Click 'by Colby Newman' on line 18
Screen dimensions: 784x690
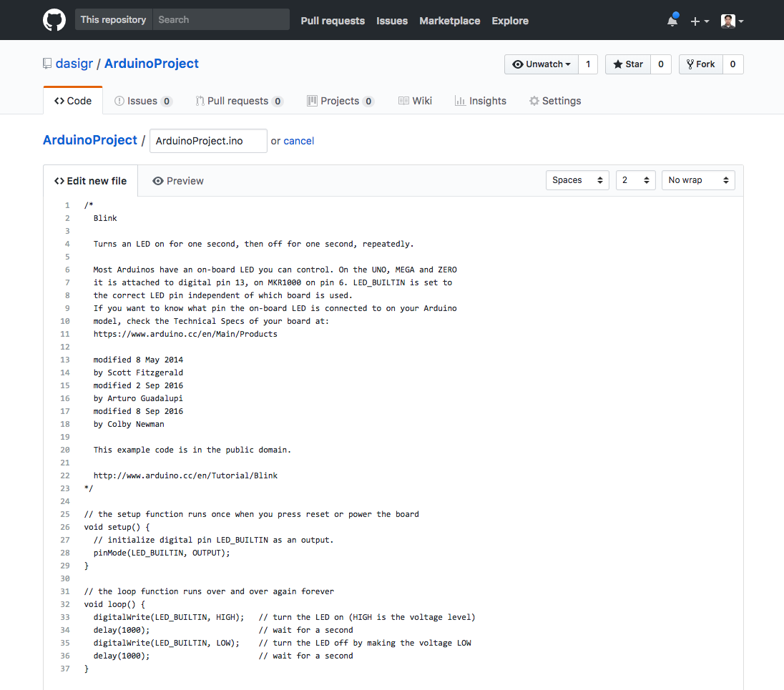point(129,424)
